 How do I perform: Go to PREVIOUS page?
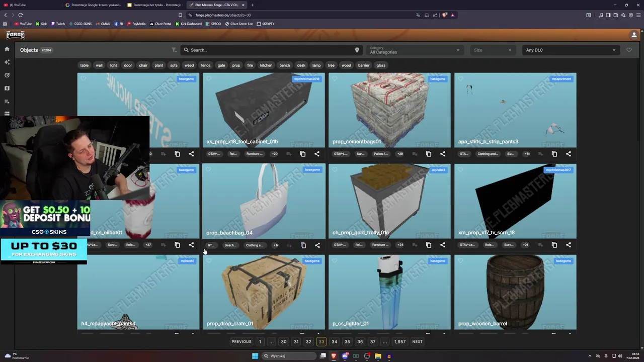point(242,342)
